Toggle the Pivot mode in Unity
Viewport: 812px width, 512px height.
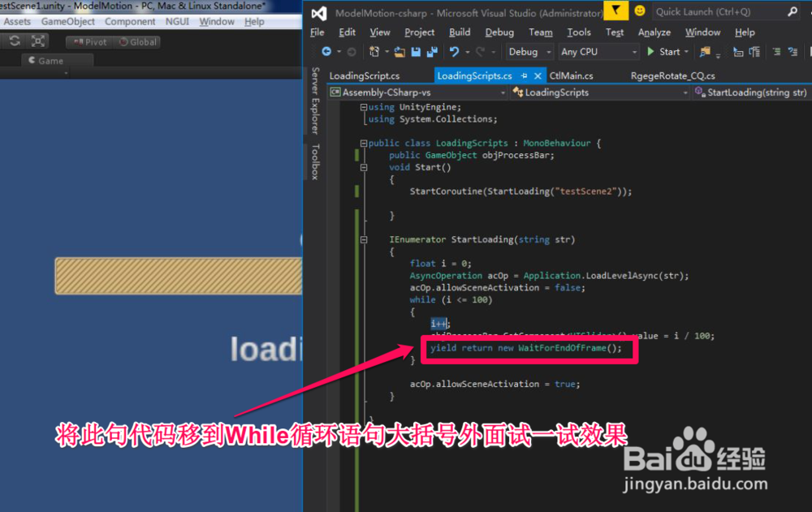[94, 41]
